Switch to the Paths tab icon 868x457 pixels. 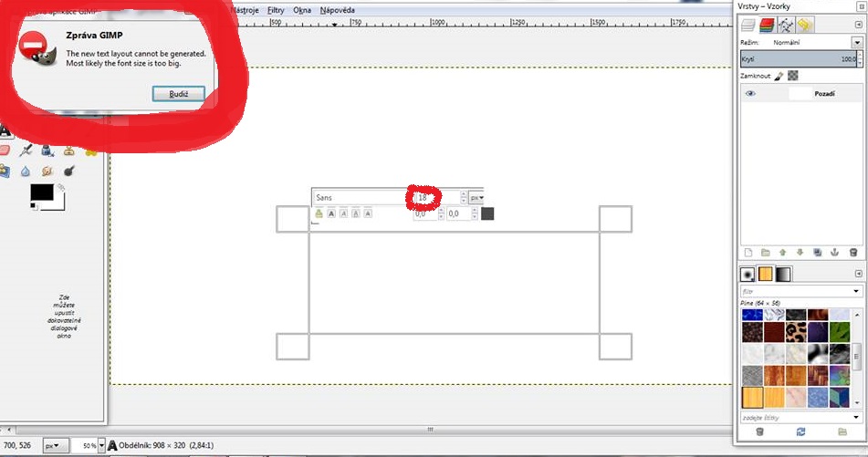[786, 25]
